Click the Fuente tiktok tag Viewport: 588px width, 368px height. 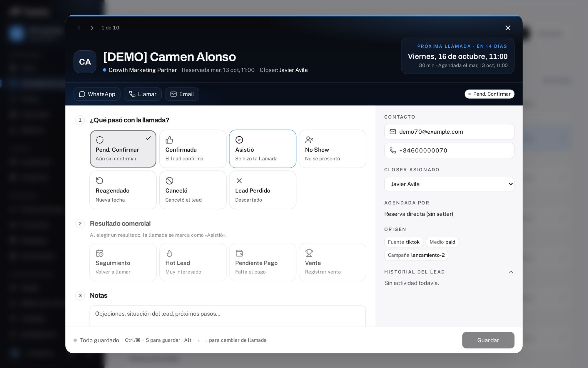pyautogui.click(x=404, y=242)
